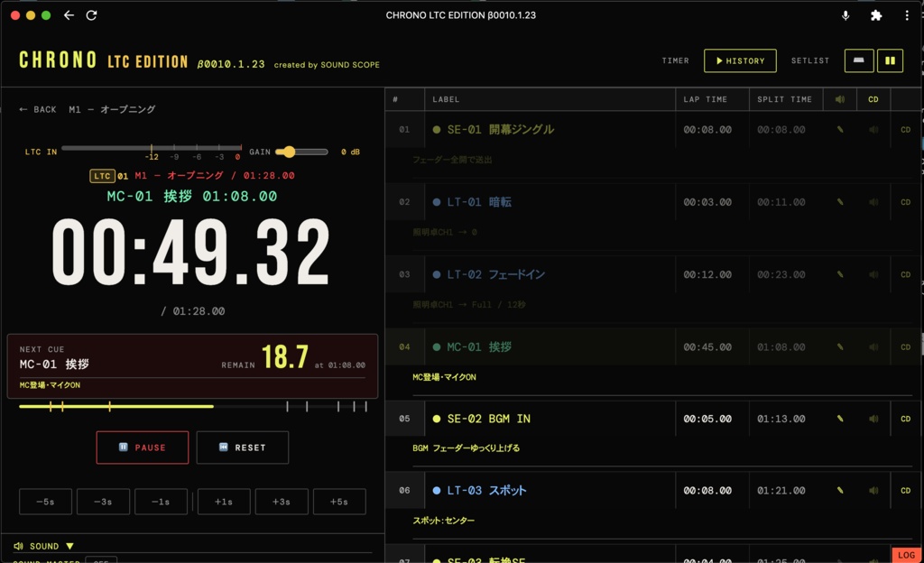This screenshot has width=924, height=563.
Task: Nudge timer forward with +3s
Action: [282, 502]
